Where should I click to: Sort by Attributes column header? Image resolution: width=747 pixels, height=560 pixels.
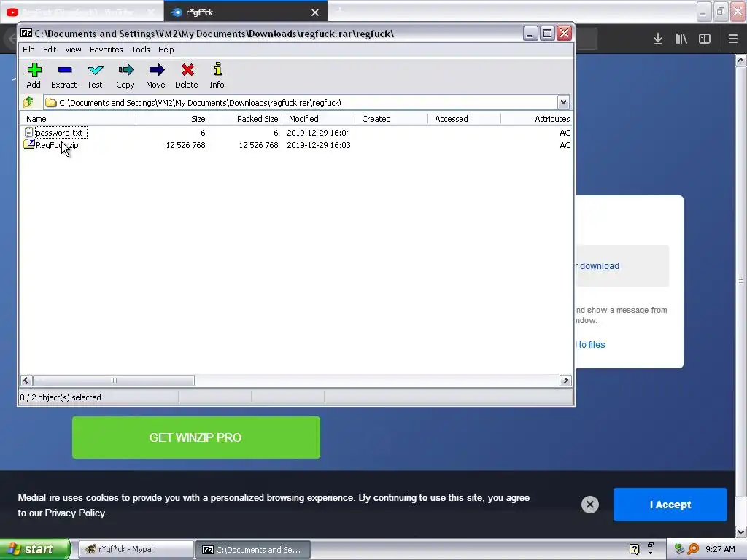click(x=536, y=119)
